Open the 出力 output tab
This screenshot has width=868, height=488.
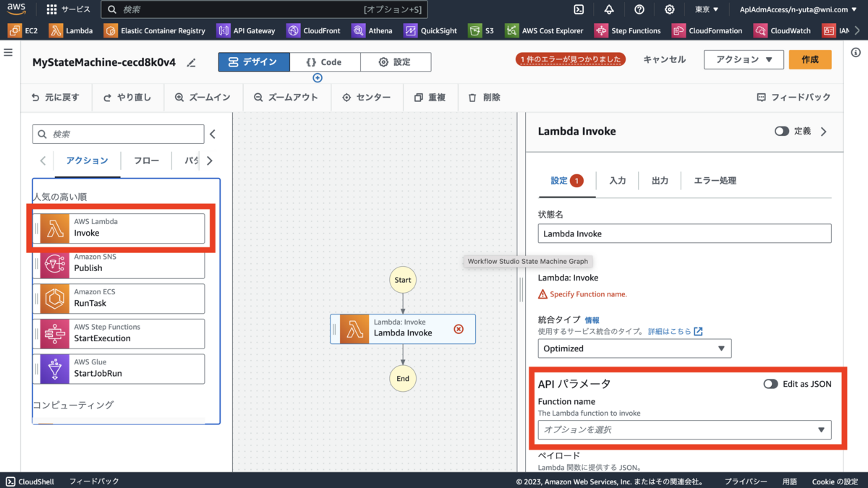tap(660, 181)
